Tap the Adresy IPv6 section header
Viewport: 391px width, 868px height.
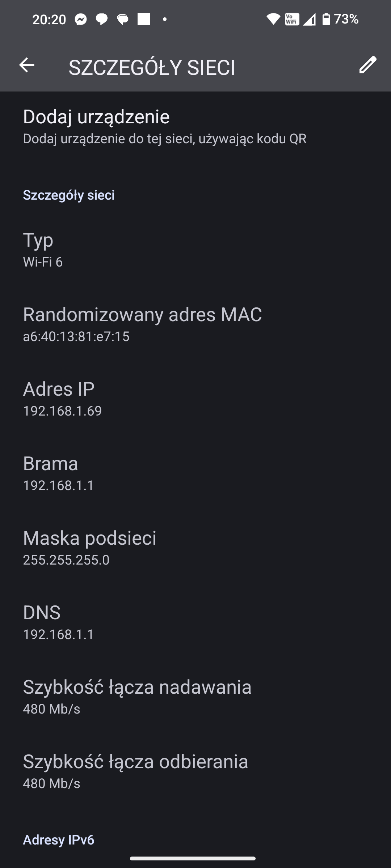pyautogui.click(x=59, y=840)
